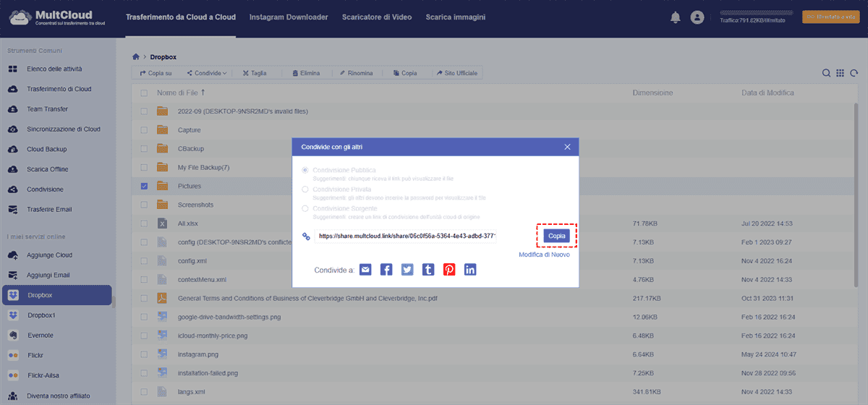Check the Capture folder checkbox
The width and height of the screenshot is (868, 405).
point(144,130)
